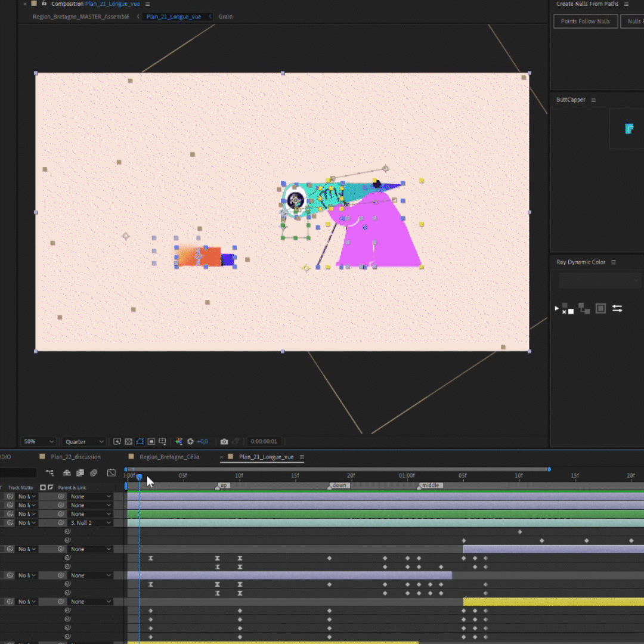Click the Ray framed square icon
This screenshot has height=644, width=644.
pos(600,308)
